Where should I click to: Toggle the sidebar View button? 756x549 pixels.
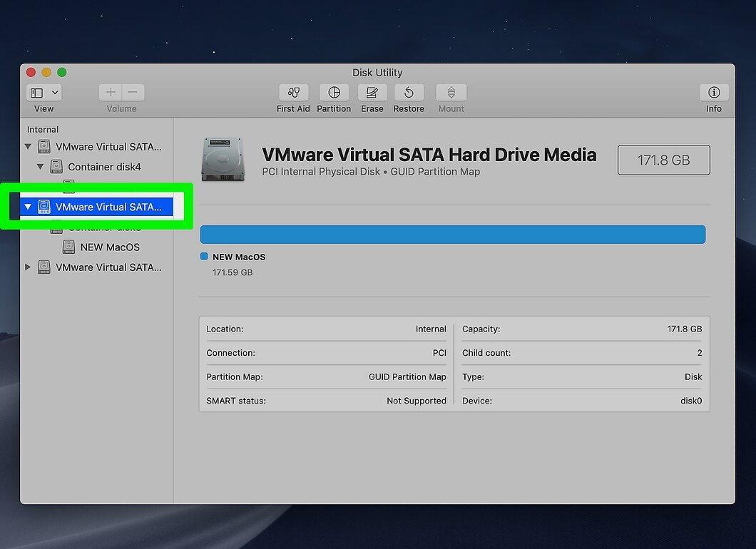pyautogui.click(x=37, y=93)
